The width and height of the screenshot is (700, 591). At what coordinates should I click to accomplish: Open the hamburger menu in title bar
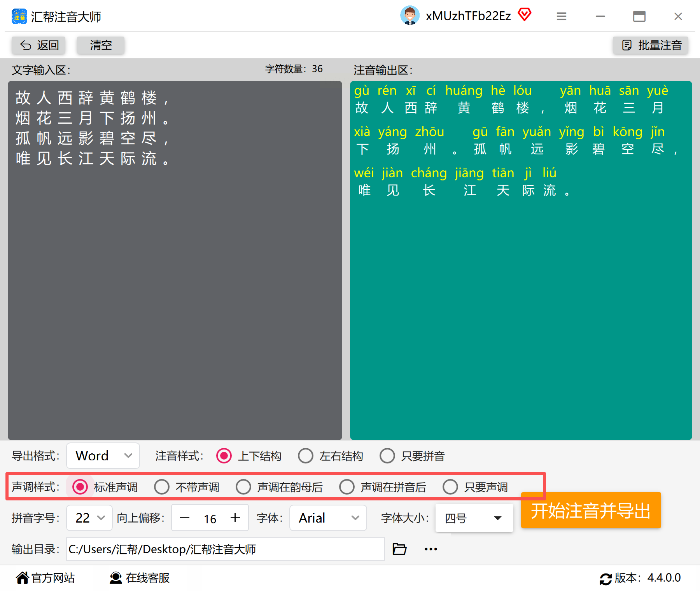[x=561, y=16]
